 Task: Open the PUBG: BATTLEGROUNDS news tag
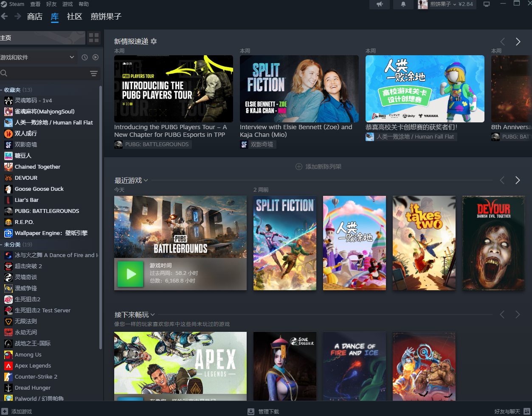(x=153, y=144)
